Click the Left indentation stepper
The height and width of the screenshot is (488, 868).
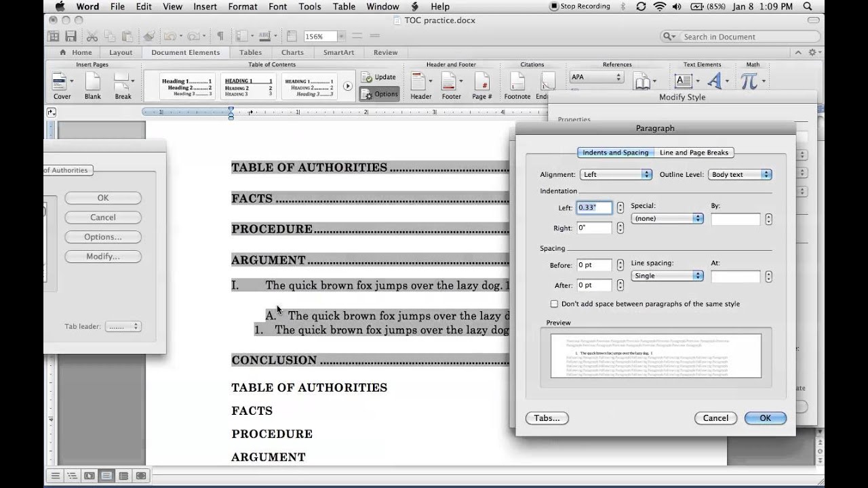[x=620, y=208]
